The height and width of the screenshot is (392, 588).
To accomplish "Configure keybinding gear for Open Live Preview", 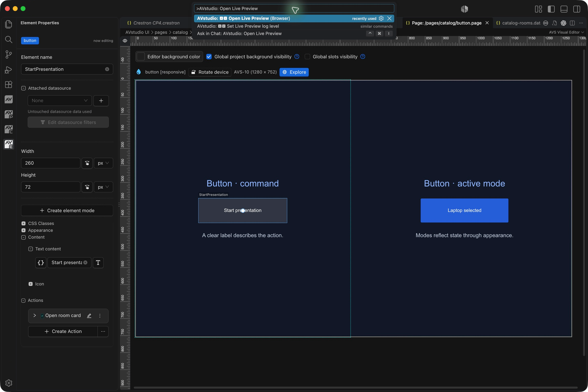I will (381, 18).
